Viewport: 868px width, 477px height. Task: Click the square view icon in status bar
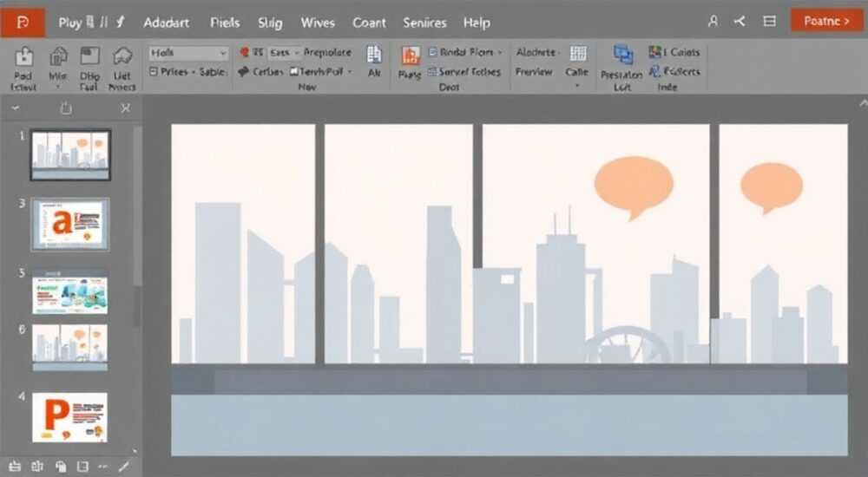82,467
